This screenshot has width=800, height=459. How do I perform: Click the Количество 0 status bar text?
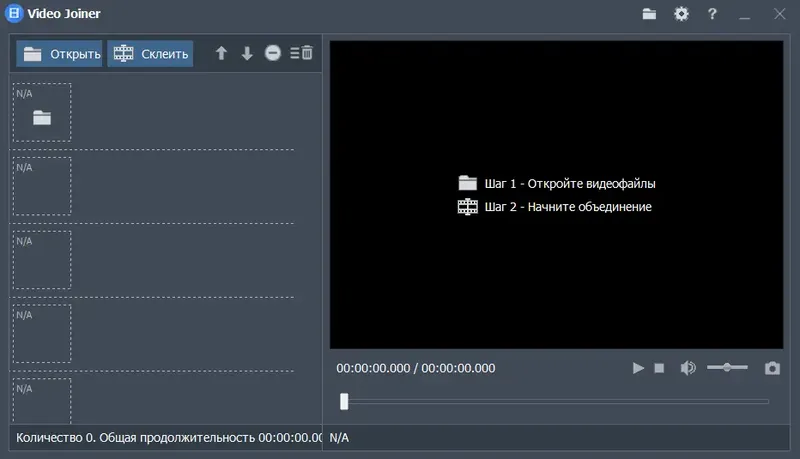pos(169,438)
